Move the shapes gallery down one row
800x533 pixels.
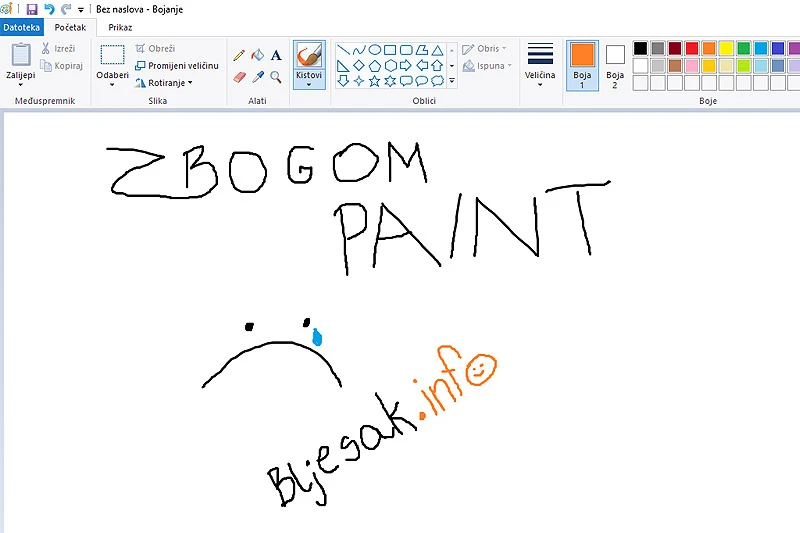tap(452, 66)
